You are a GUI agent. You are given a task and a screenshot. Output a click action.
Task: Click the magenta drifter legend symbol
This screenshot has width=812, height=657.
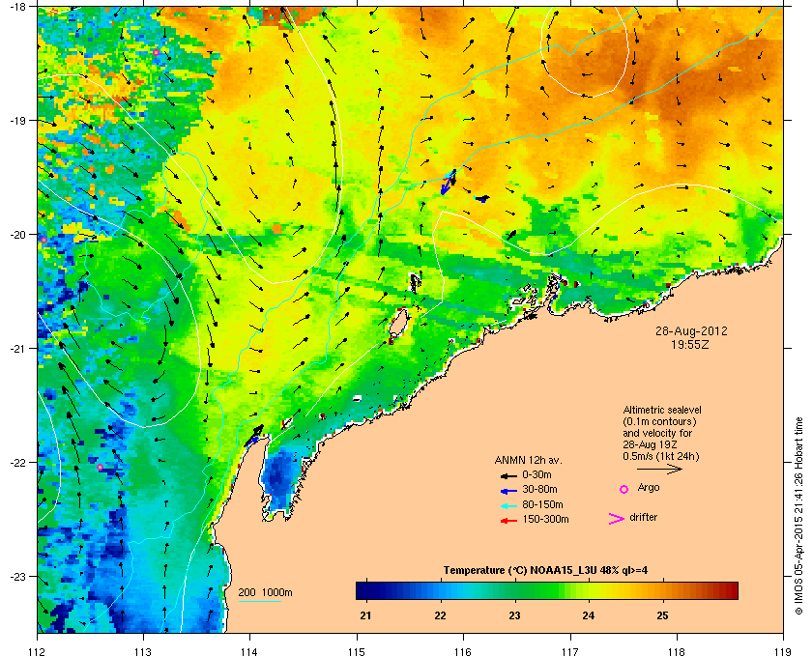tap(617, 519)
